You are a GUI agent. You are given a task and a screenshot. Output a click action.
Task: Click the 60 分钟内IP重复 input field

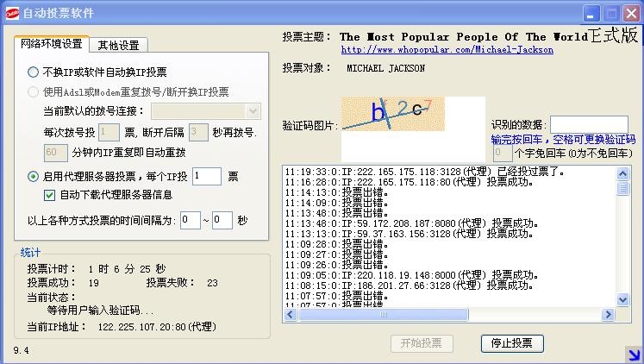pos(55,153)
